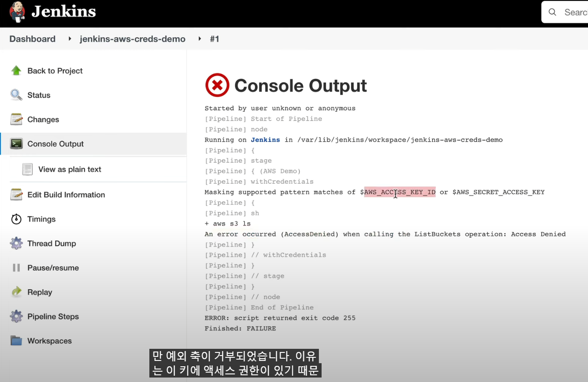588x382 pixels.
Task: Click the Korean subtitle caption text
Action: (x=235, y=364)
